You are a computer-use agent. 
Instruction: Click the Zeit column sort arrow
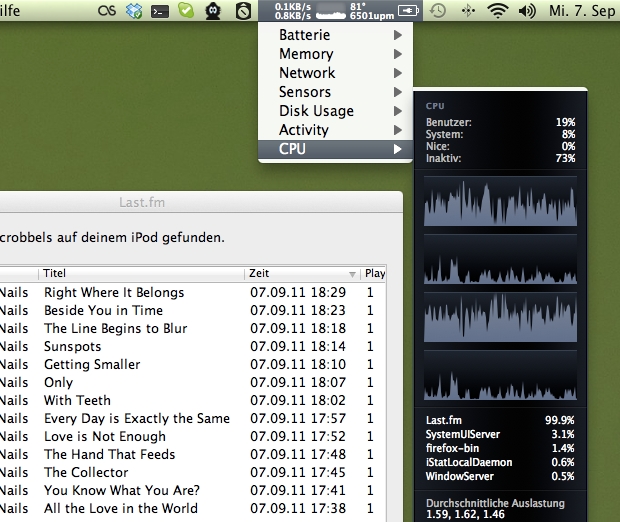(x=352, y=274)
